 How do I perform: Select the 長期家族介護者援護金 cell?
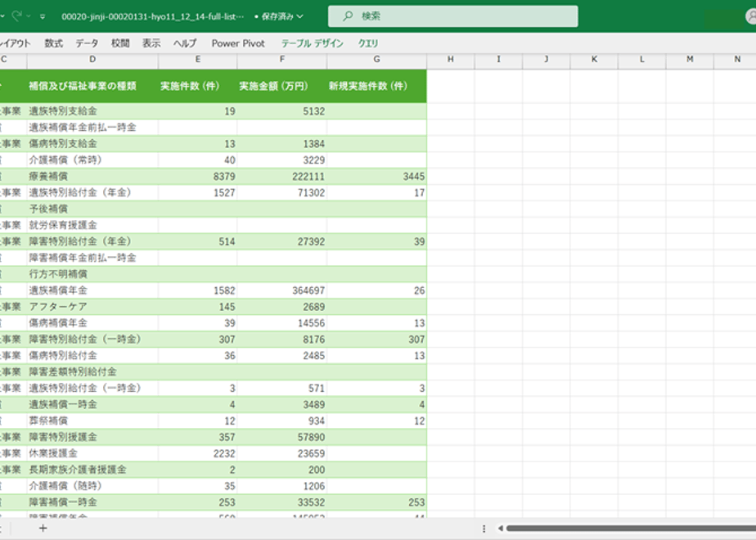point(92,470)
